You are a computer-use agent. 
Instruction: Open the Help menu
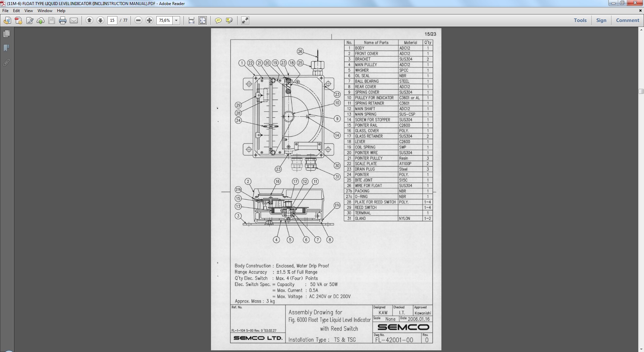(x=61, y=11)
